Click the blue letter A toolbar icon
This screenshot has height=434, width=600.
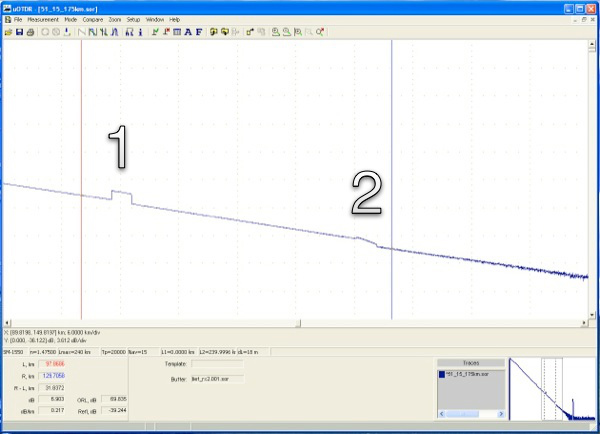click(x=187, y=32)
